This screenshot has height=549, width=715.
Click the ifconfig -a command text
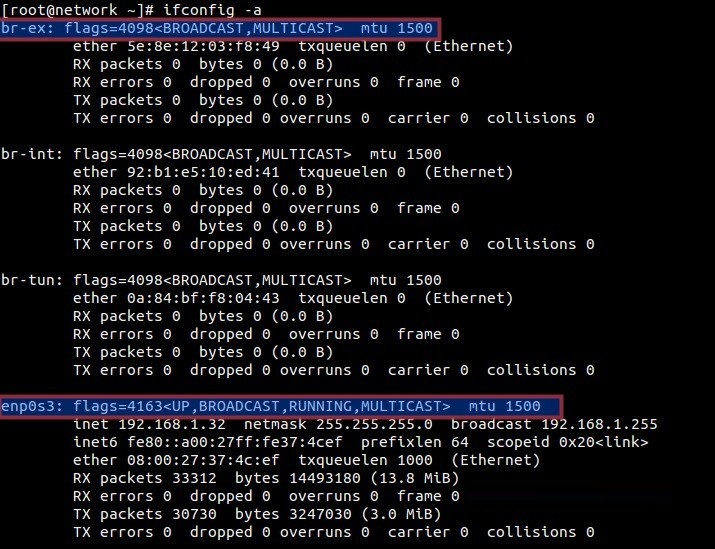click(212, 10)
